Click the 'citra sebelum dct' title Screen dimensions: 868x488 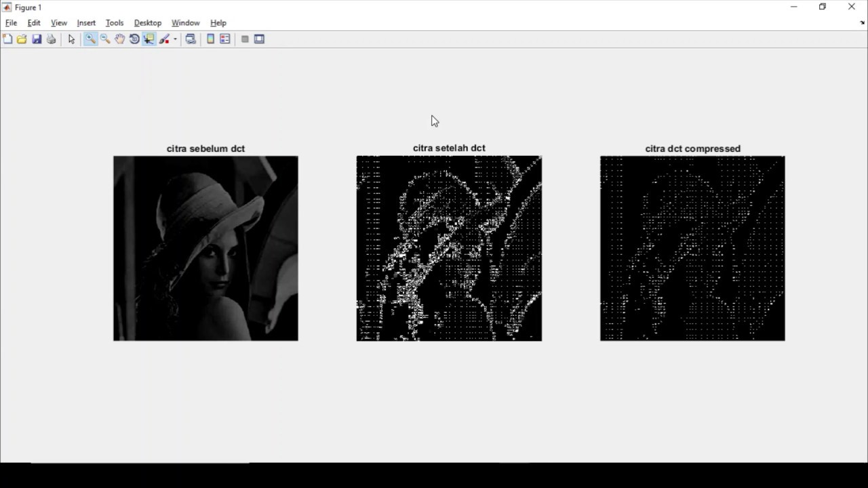click(x=205, y=148)
